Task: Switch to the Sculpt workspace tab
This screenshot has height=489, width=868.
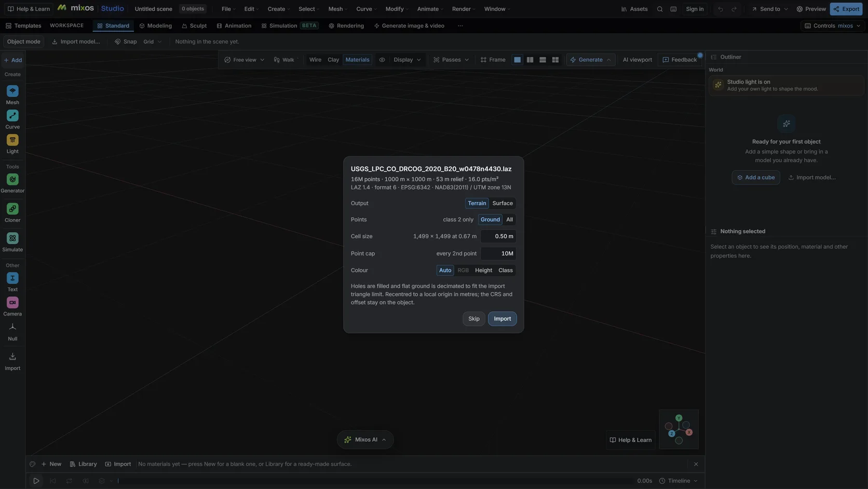Action: tap(194, 25)
